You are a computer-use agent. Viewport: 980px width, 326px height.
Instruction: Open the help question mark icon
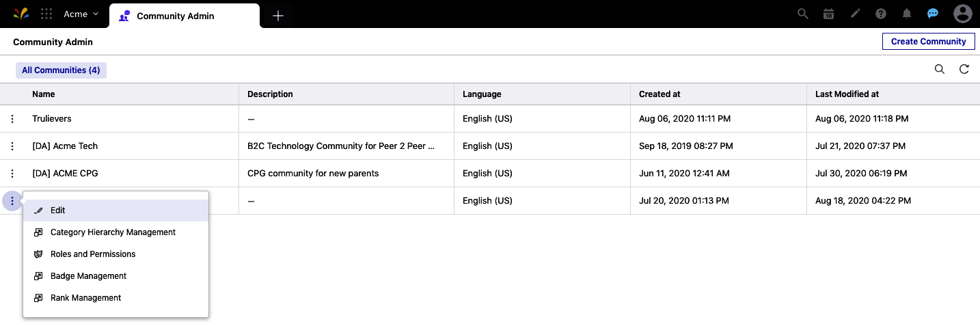(881, 14)
